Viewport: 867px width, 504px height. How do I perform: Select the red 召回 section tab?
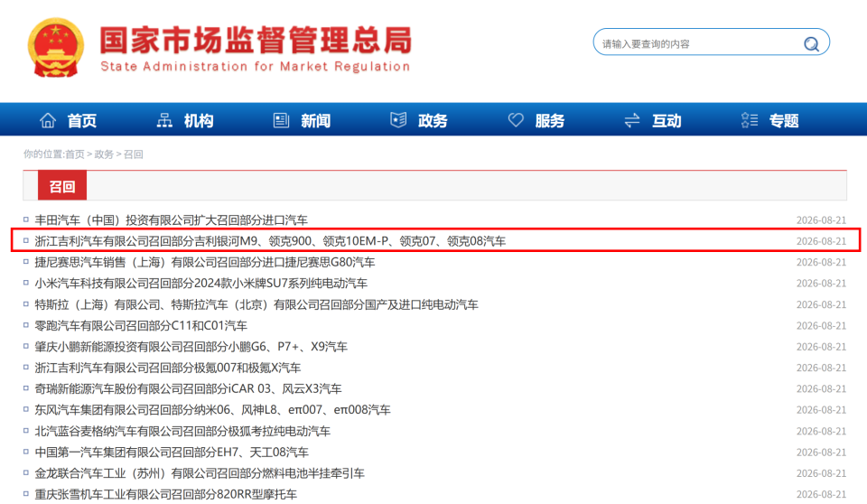pos(62,186)
